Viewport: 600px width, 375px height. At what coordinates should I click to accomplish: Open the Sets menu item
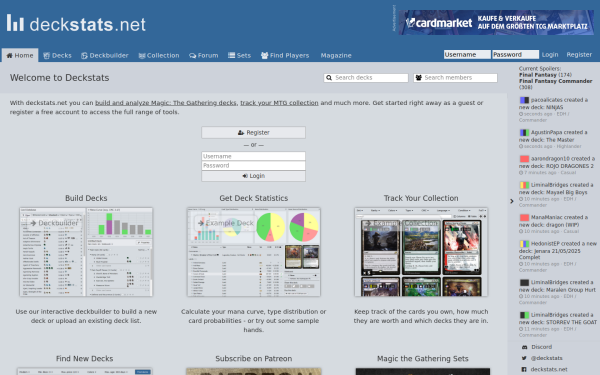pos(240,55)
